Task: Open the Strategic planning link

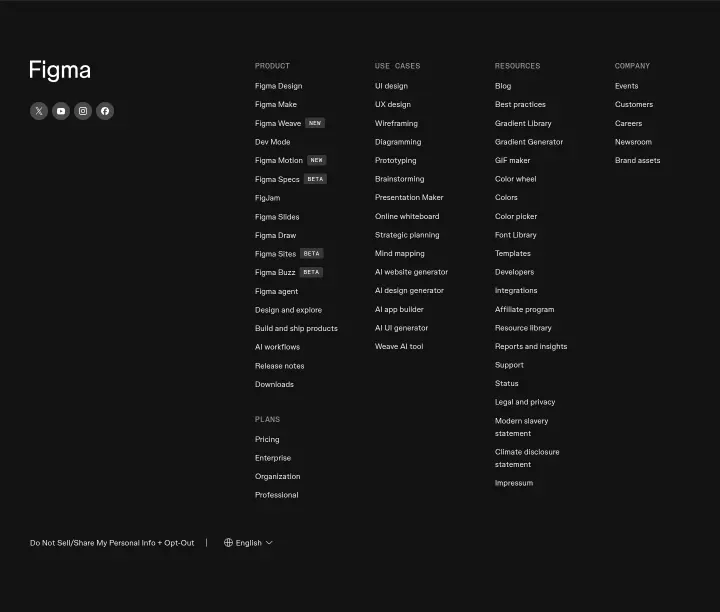Action: 407,235
